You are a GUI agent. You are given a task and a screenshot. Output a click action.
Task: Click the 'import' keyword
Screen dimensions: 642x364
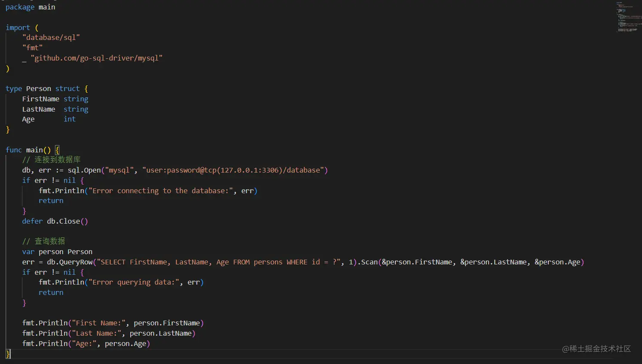tap(18, 28)
